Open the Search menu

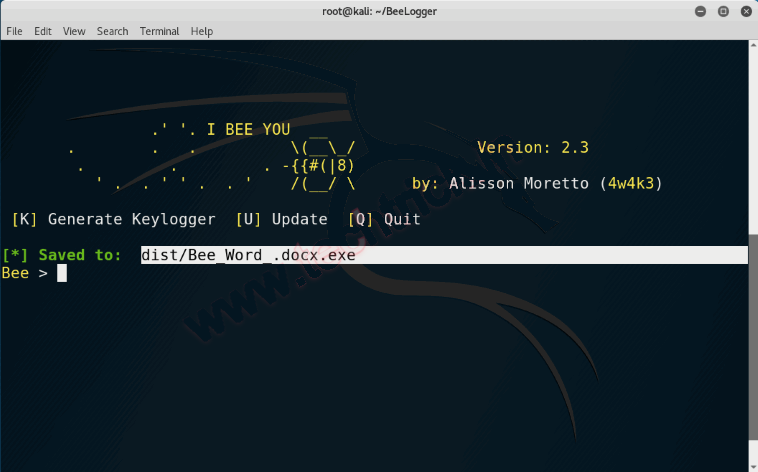point(112,31)
